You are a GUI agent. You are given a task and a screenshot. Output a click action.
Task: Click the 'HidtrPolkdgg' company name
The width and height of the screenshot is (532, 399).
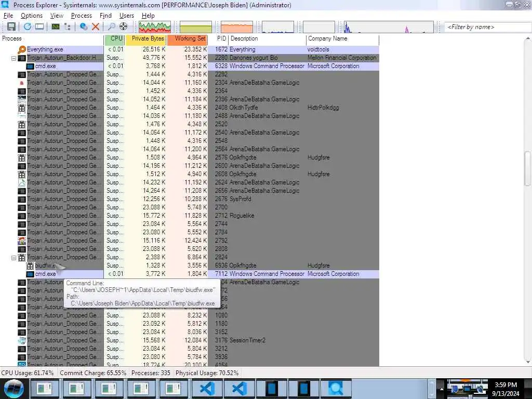coord(323,108)
